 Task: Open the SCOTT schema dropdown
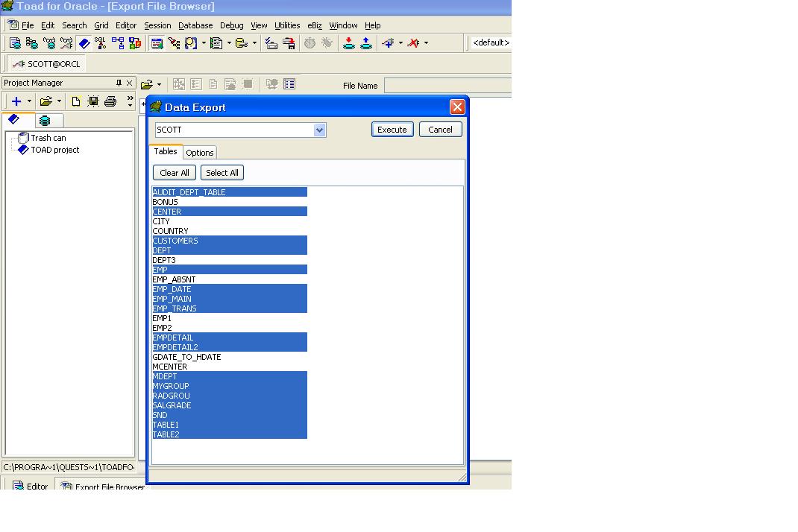319,130
